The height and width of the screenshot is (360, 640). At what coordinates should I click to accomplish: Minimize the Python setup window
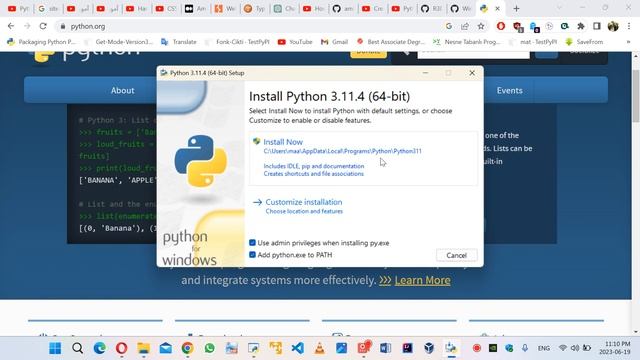pos(425,73)
